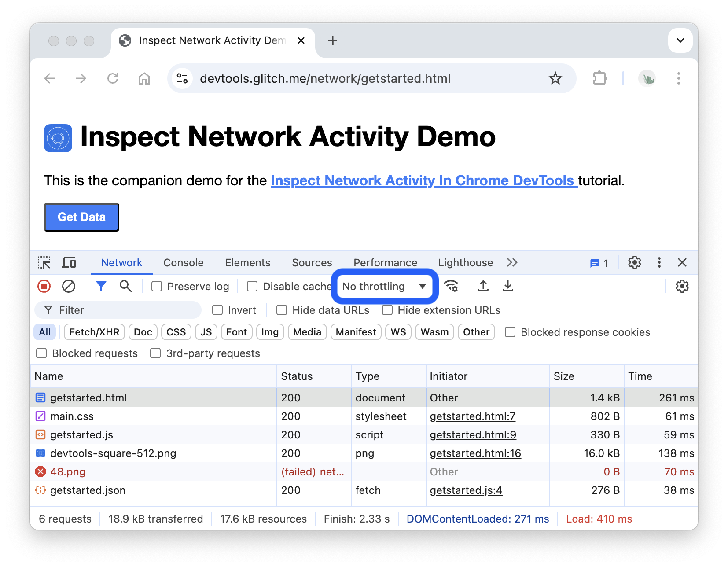Viewport: 728px width, 567px height.
Task: Toggle the device toolbar
Action: point(69,262)
